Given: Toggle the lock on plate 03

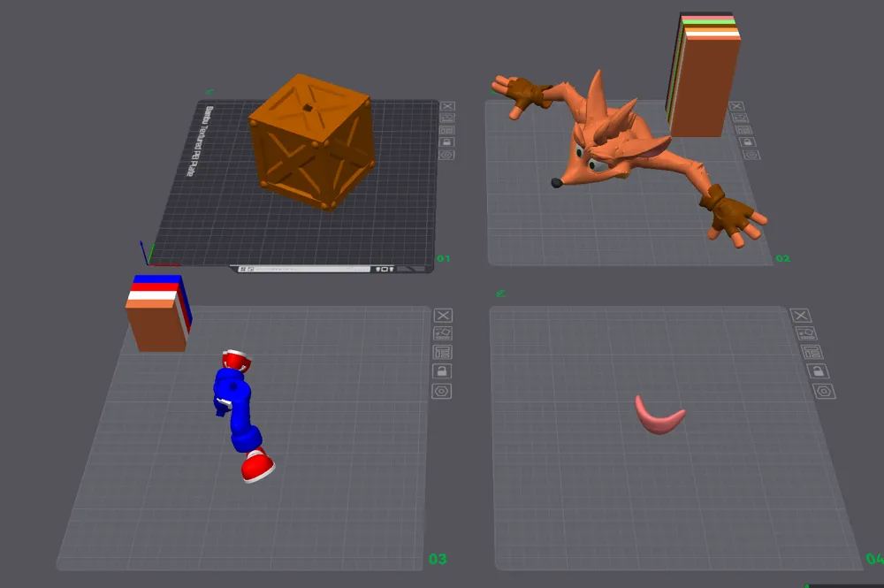Looking at the screenshot, I should (x=442, y=371).
